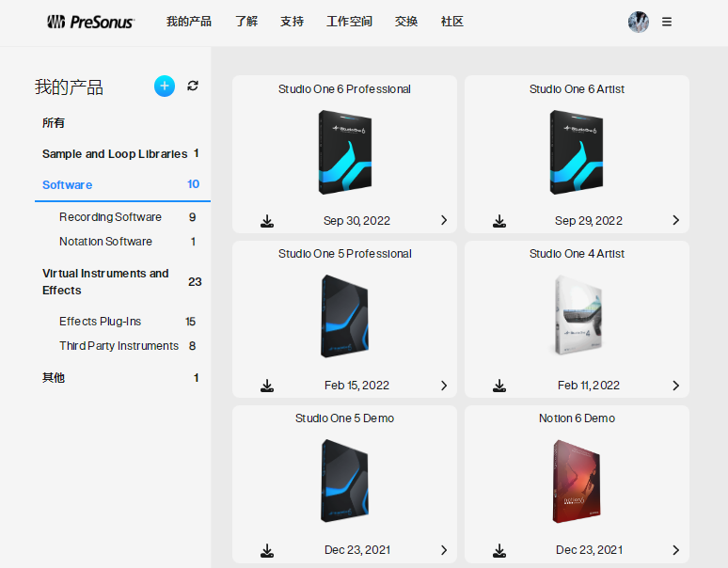Click the Sep 30, 2022 date
This screenshot has height=568, width=728.
tap(356, 221)
